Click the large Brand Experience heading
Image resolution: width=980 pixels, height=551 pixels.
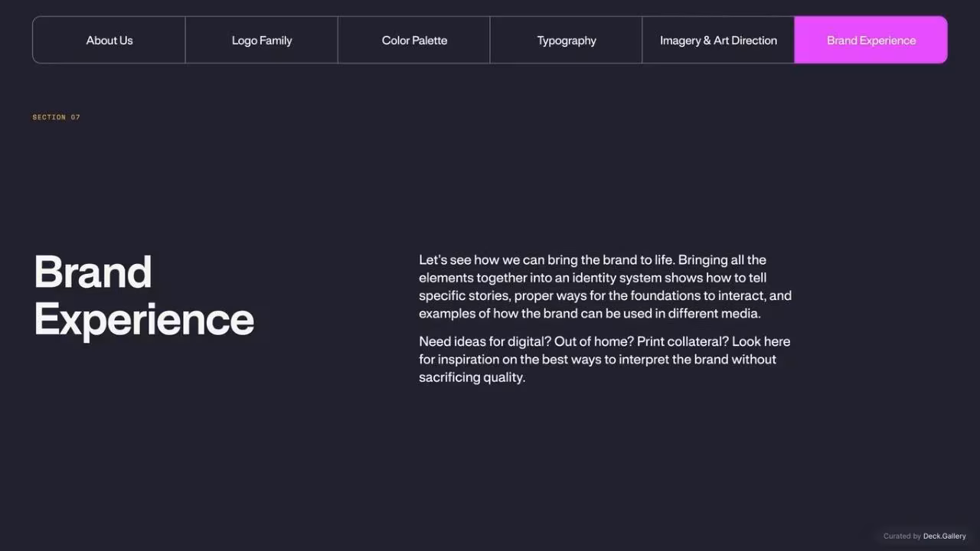click(x=144, y=295)
